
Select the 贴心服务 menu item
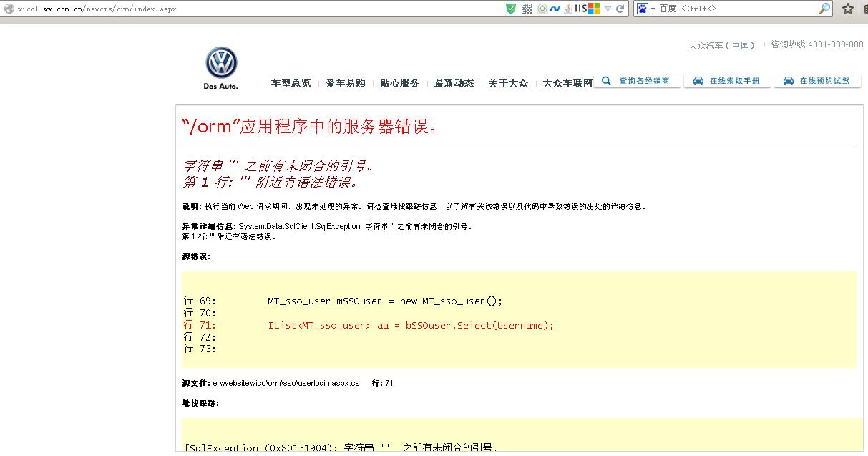point(399,83)
